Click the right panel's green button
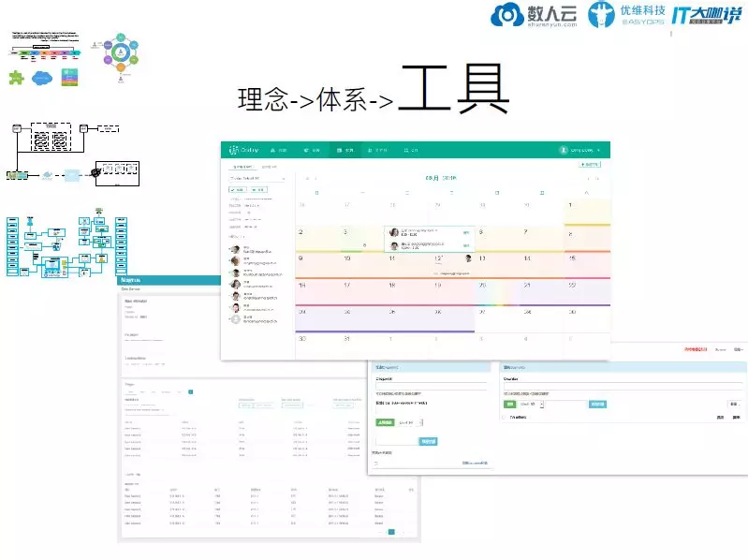This screenshot has height=560, width=748. tap(510, 404)
